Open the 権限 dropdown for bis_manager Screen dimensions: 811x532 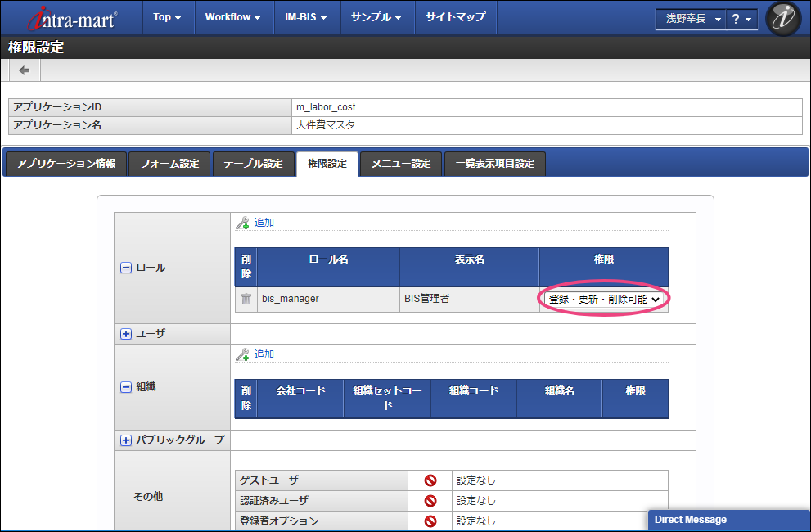click(x=604, y=300)
